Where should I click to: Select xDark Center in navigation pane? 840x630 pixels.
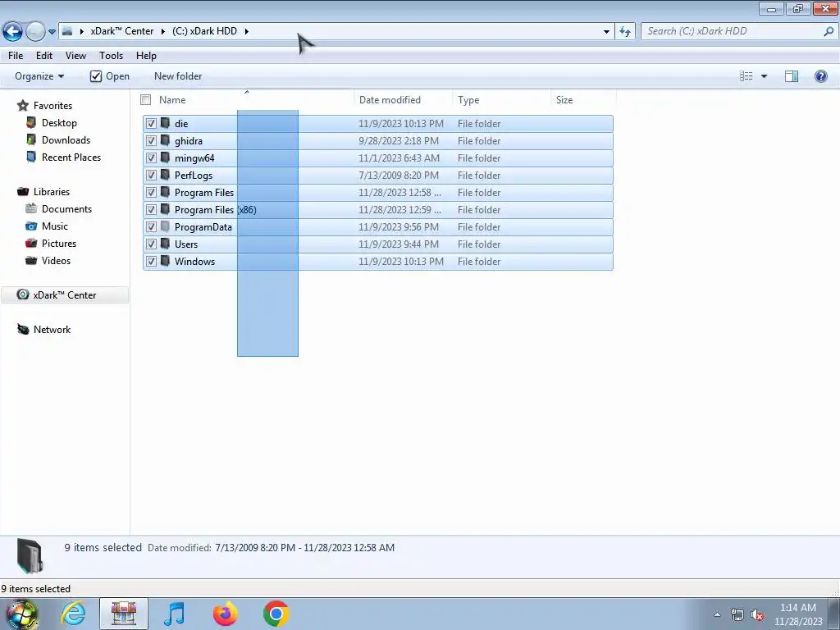(x=64, y=295)
